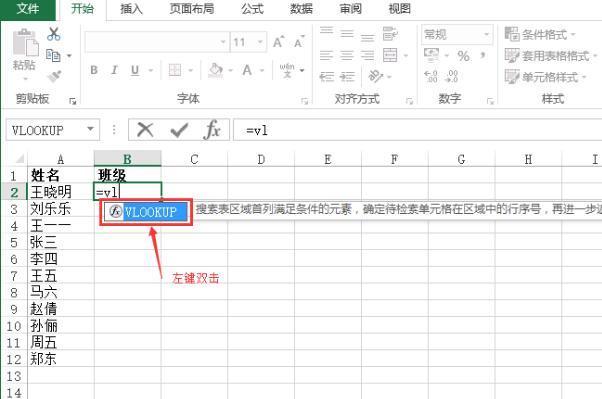
Task: Switch to the 公式 tab
Action: pos(252,8)
